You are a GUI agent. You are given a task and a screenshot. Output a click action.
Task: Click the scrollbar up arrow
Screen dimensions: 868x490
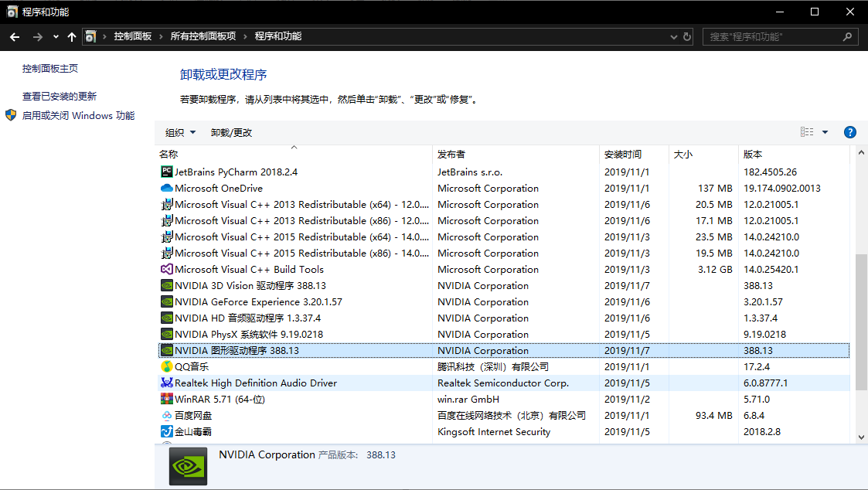click(861, 152)
